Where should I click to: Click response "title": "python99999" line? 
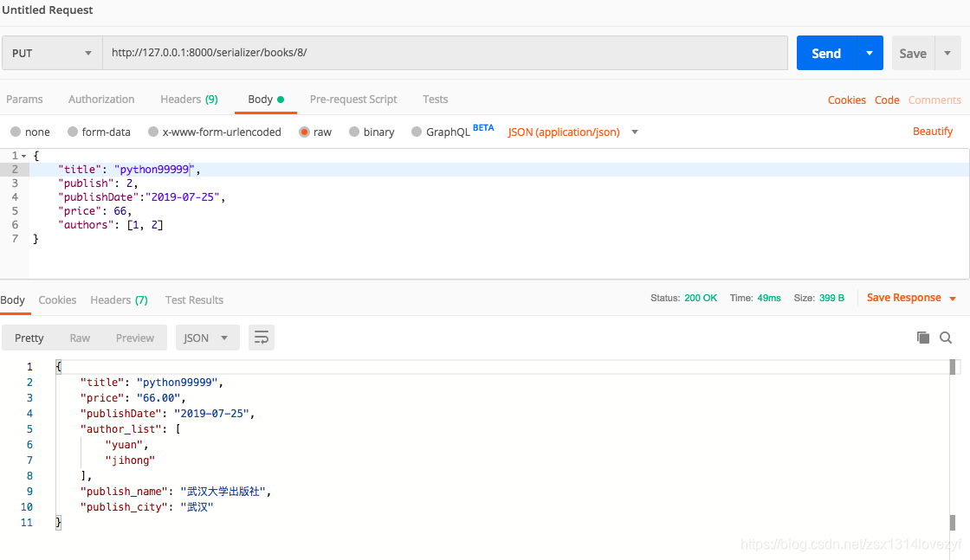click(x=152, y=383)
